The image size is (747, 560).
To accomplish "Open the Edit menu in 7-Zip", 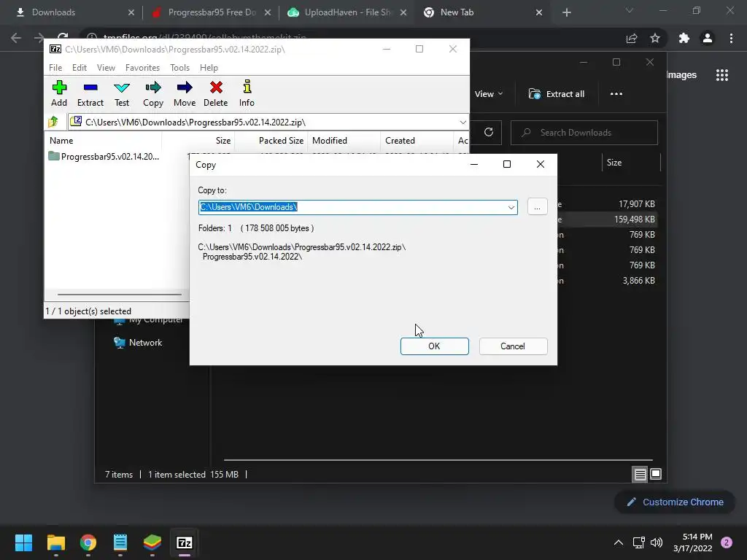I will coord(80,68).
